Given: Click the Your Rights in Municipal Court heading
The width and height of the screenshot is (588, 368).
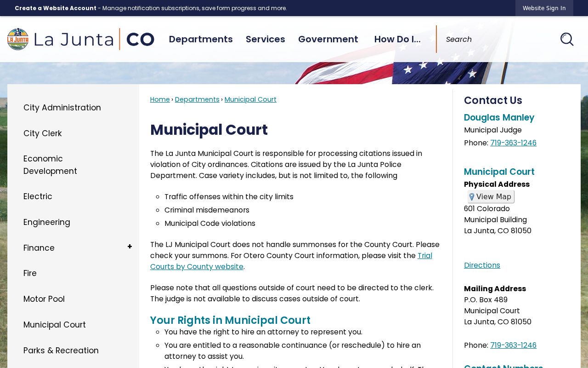Looking at the screenshot, I should pos(230,320).
